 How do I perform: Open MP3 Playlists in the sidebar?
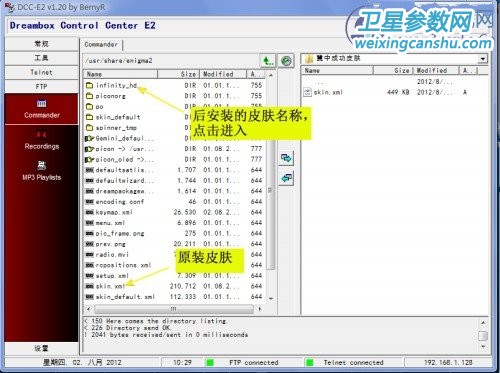click(x=42, y=171)
